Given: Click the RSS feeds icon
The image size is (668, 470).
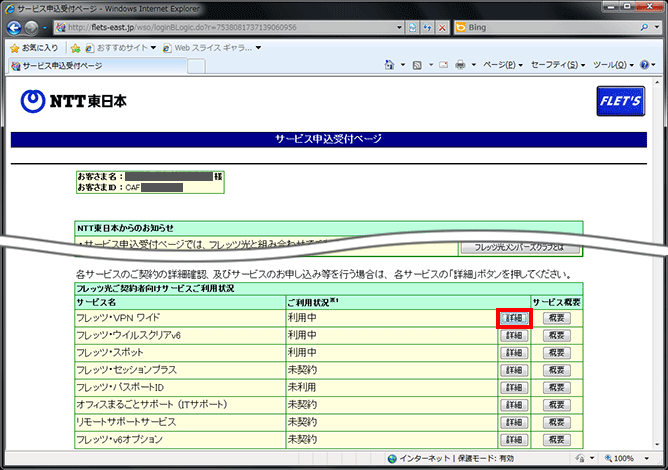Looking at the screenshot, I should tap(417, 65).
